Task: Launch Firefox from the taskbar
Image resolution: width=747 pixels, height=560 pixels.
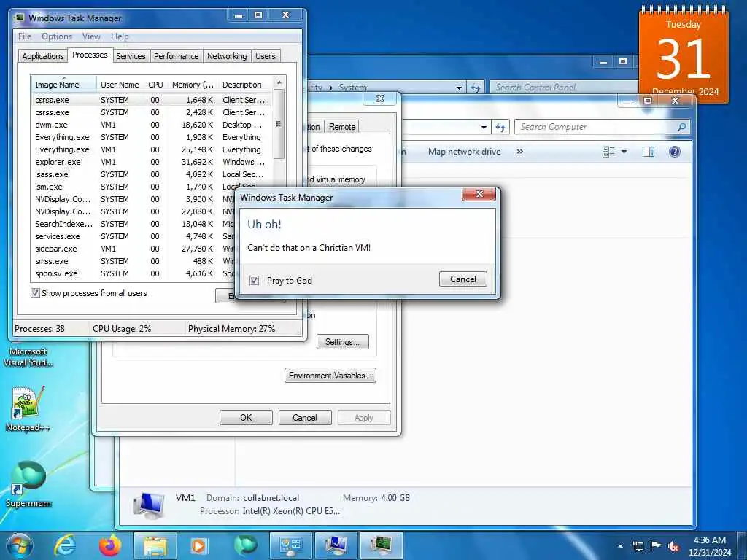Action: pos(110,545)
